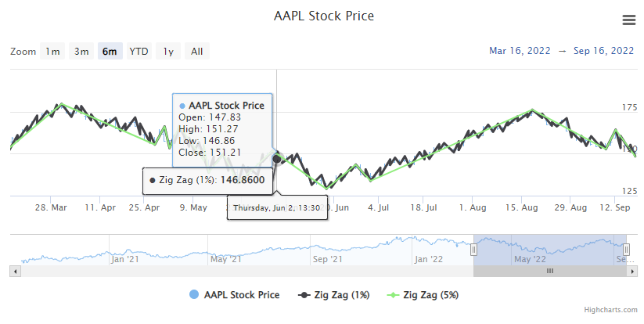Show All data in zoom selector
Image resolution: width=644 pixels, height=324 pixels.
point(197,52)
